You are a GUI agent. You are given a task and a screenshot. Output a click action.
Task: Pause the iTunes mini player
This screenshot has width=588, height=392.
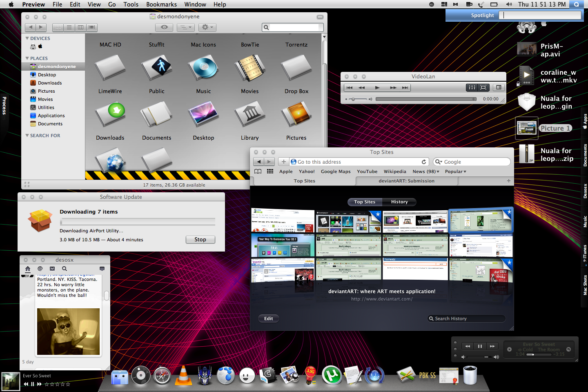pyautogui.click(x=480, y=346)
